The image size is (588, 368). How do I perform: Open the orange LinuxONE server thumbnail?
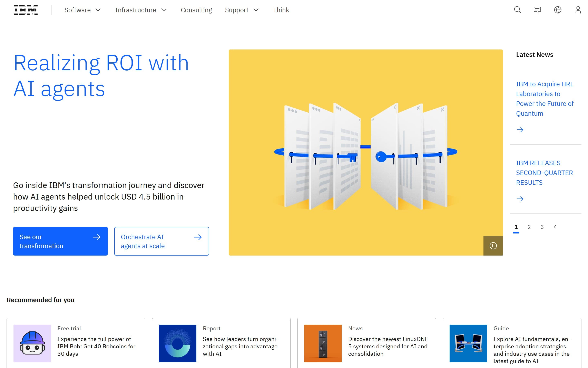tap(323, 343)
